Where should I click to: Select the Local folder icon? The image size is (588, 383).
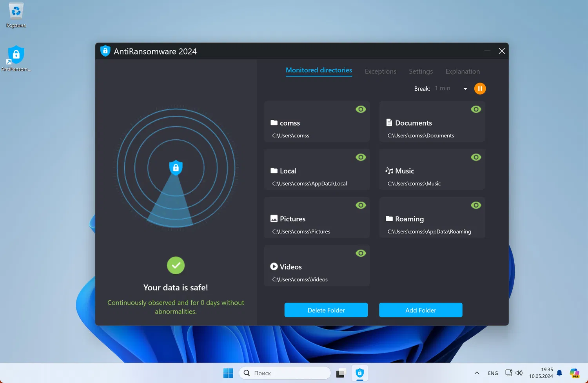274,171
